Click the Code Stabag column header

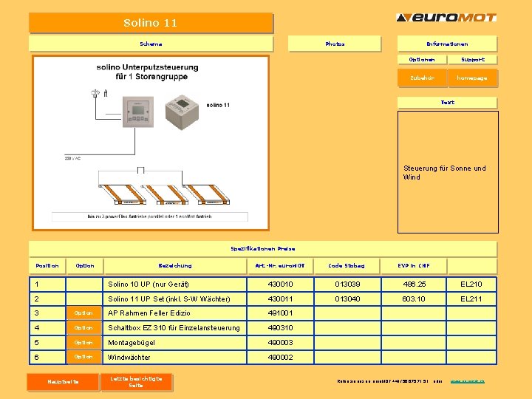point(347,266)
